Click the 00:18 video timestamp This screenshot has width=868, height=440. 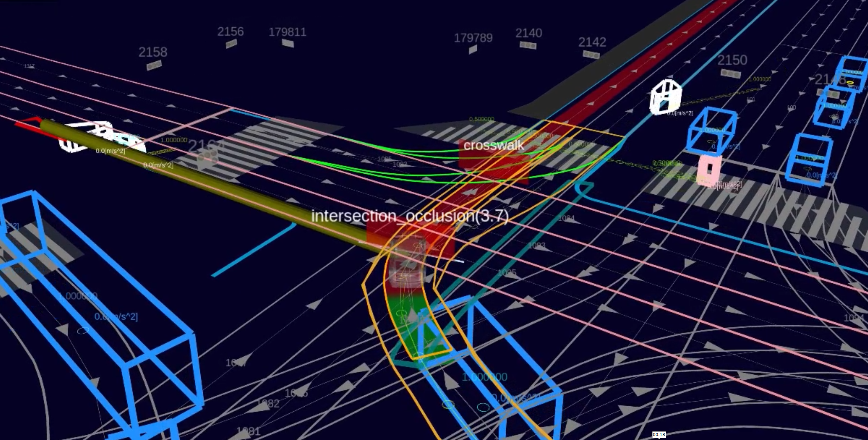(659, 435)
